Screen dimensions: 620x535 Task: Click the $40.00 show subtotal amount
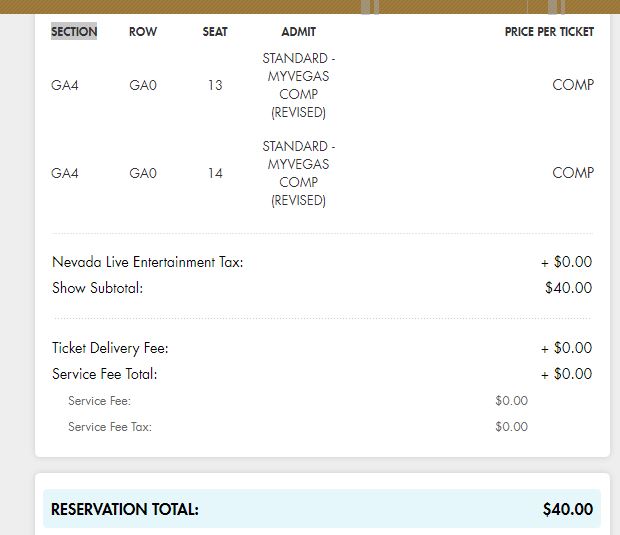[568, 288]
